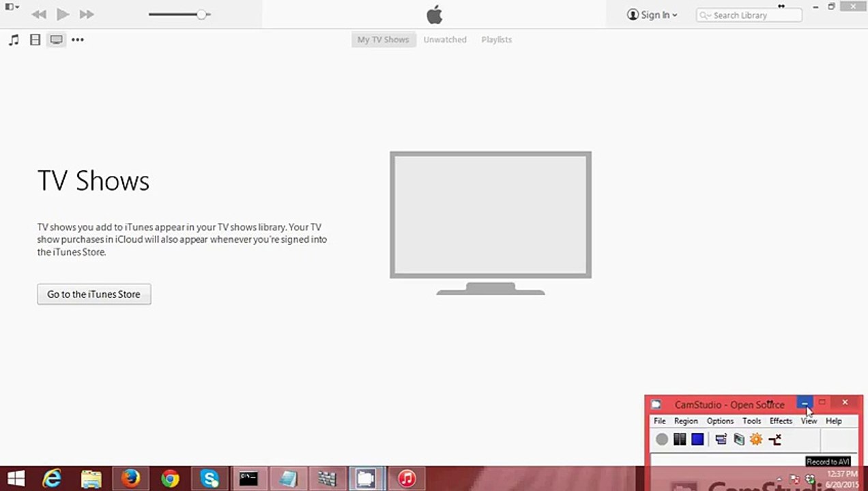Open CamStudio Effects menu
The width and height of the screenshot is (868, 491).
[781, 421]
